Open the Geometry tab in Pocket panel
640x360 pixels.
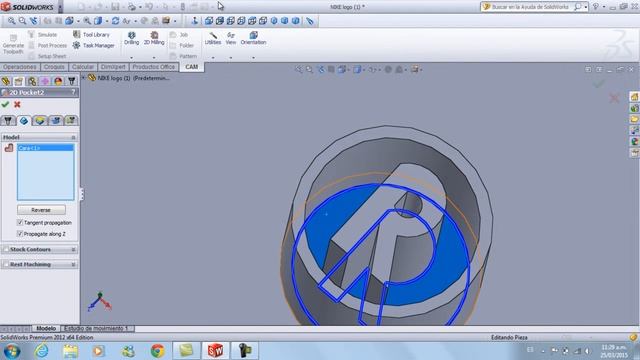tap(24, 120)
